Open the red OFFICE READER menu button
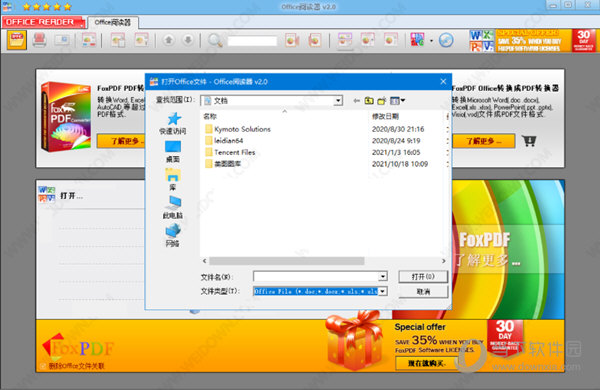The width and height of the screenshot is (600, 390). click(x=43, y=22)
